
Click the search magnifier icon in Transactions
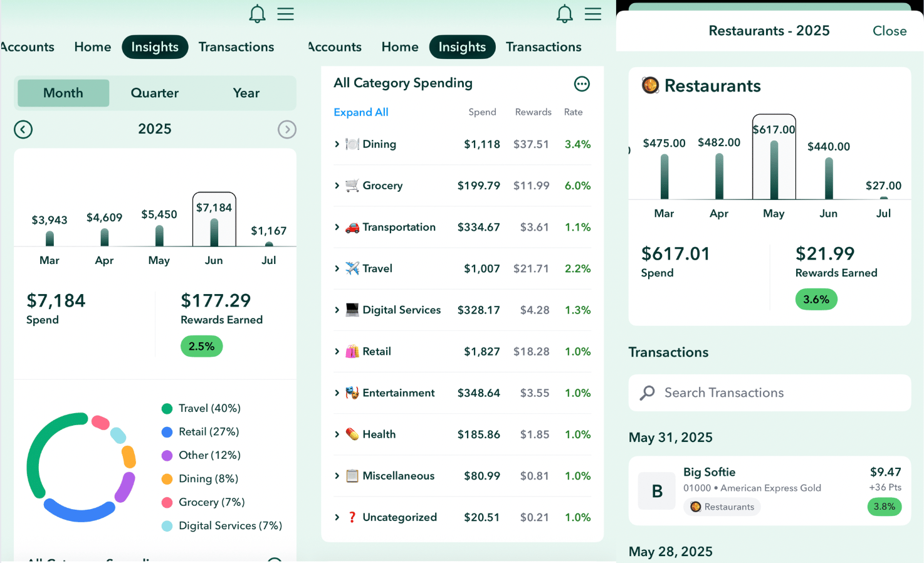[x=647, y=393]
